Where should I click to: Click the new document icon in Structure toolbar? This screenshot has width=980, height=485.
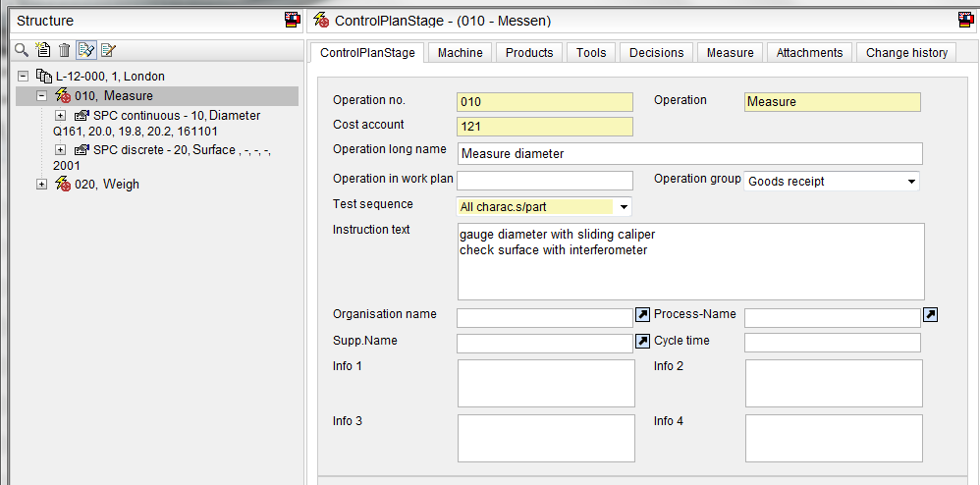point(43,50)
